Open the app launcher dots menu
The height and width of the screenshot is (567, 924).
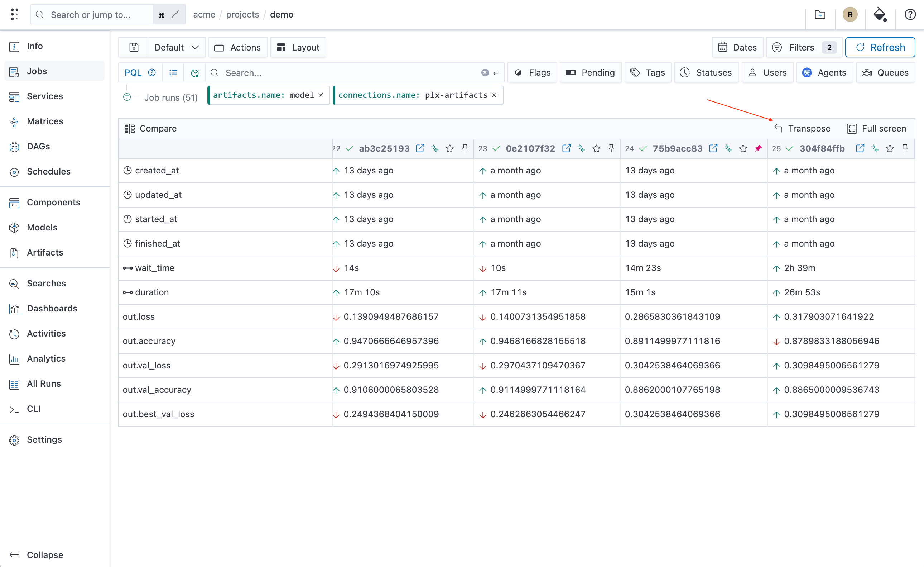tap(14, 14)
